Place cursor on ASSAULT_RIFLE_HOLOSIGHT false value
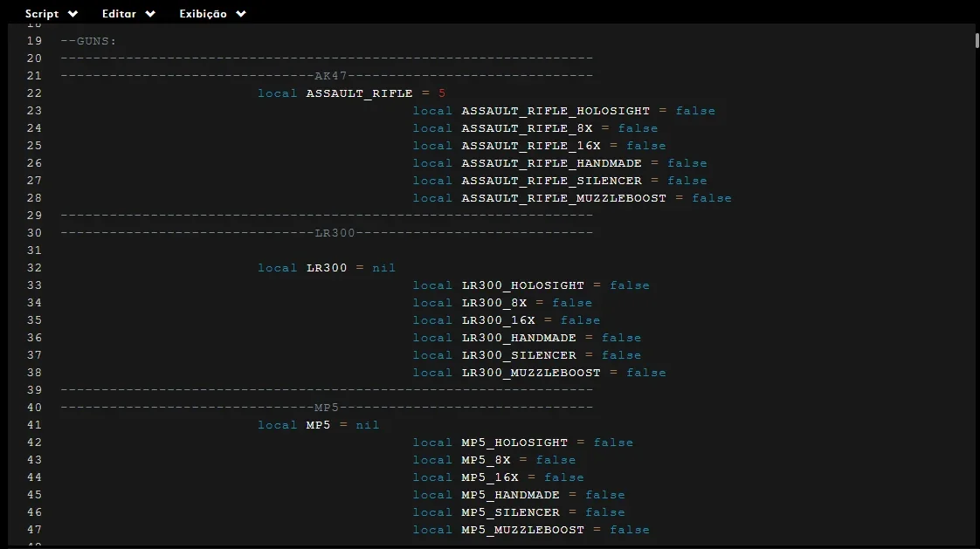Screen dimensions: 980x549 coord(695,111)
